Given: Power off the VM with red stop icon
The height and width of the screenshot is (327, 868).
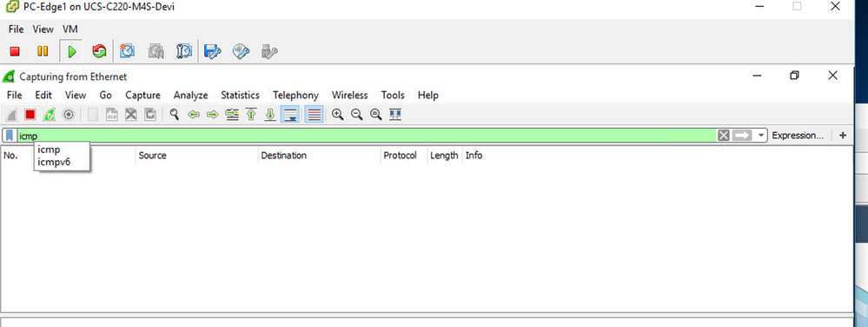Looking at the screenshot, I should 15,51.
